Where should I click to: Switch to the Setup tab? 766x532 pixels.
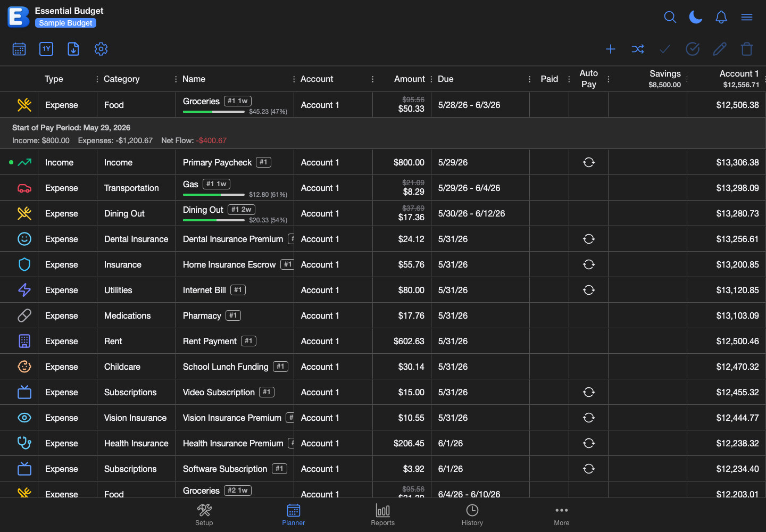(204, 514)
